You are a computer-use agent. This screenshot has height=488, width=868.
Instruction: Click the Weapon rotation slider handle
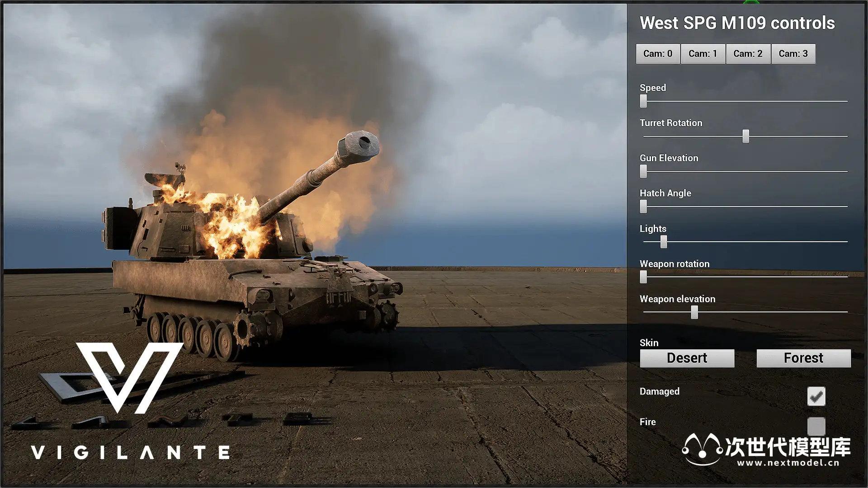tap(643, 277)
